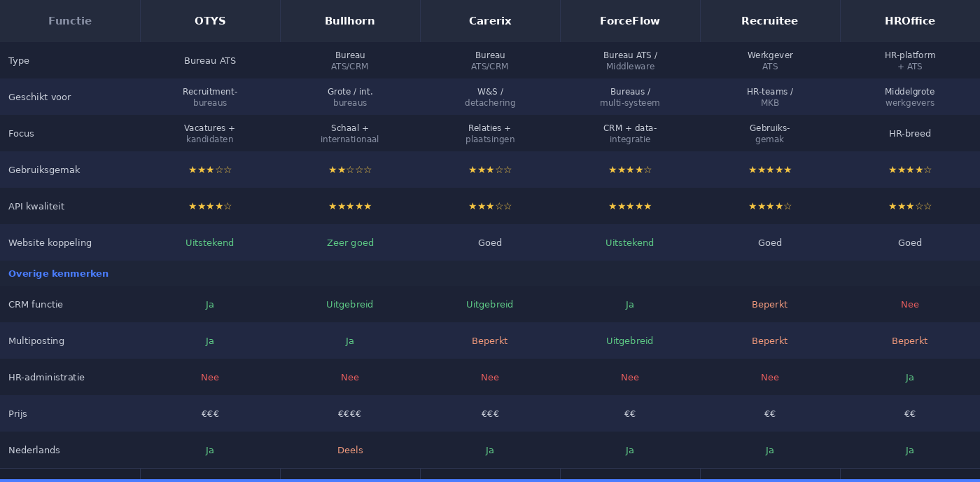The width and height of the screenshot is (980, 482).
Task: Click 'Bureau ATS' under OTYS
Action: pyautogui.click(x=210, y=61)
